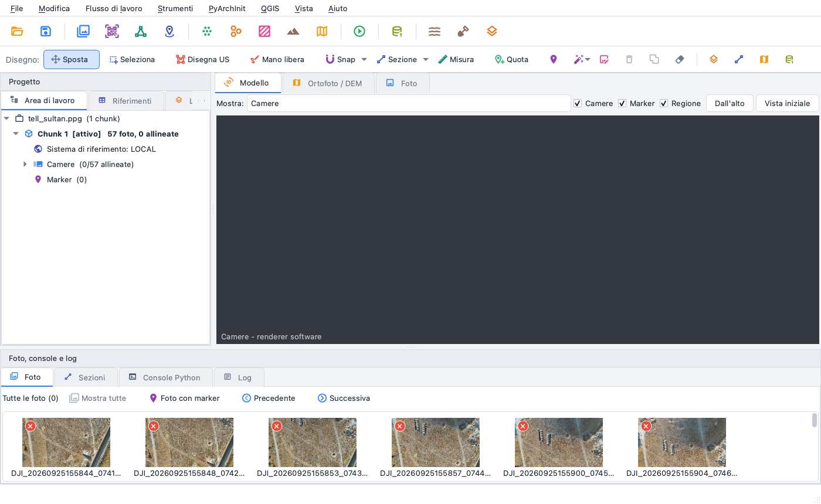Click the Mostra field containing Camere

click(x=409, y=103)
